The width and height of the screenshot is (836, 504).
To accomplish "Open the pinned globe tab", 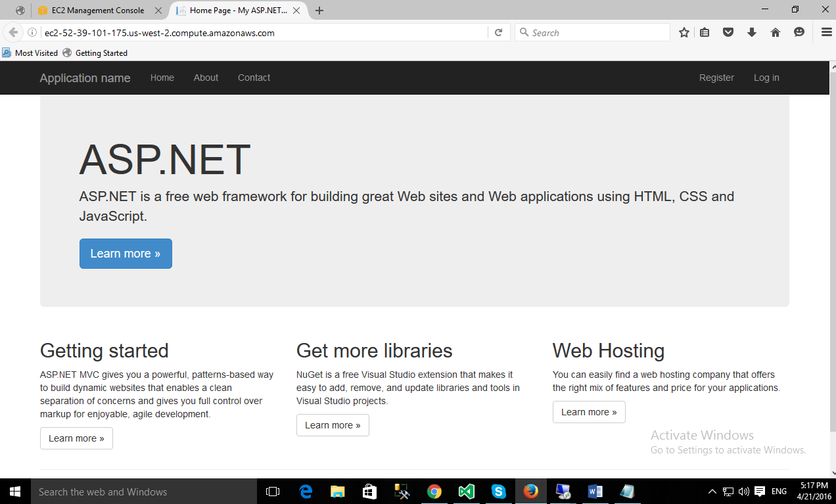I will [x=20, y=11].
